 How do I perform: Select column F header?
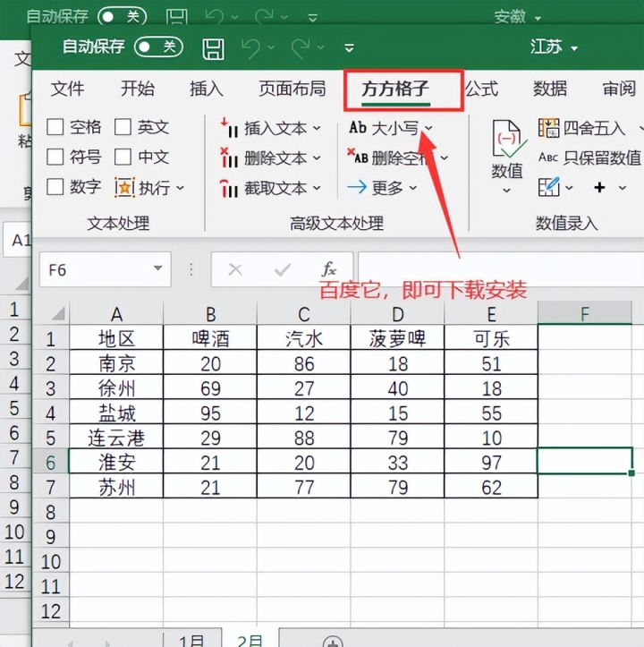coord(585,313)
